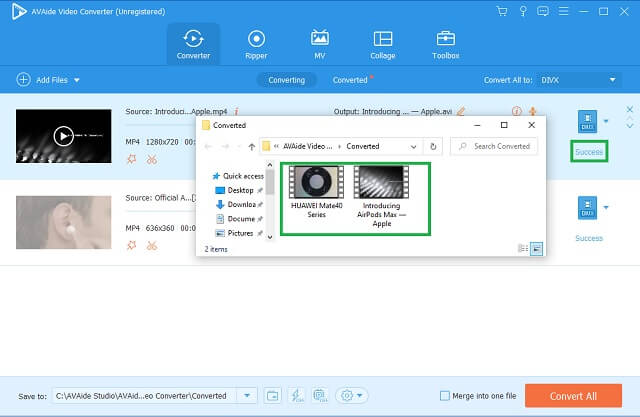Open effects wand for Official video
640x417 pixels.
tap(131, 246)
